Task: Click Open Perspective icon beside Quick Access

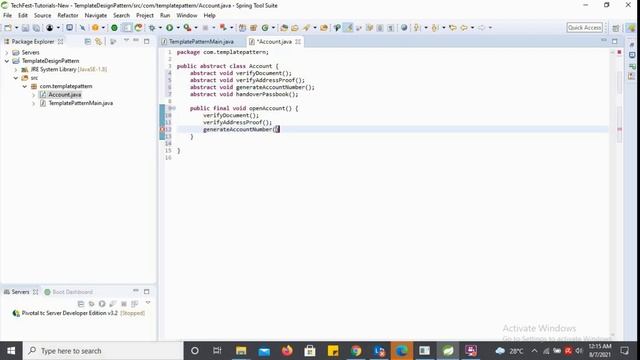Action: [x=616, y=28]
